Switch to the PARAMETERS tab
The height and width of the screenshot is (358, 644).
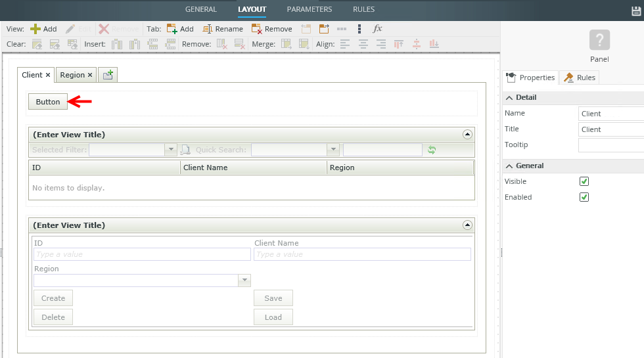pos(310,9)
